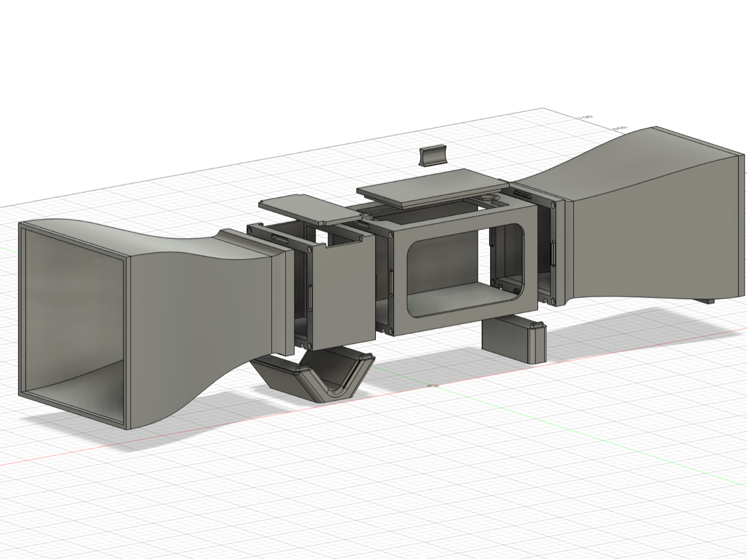Screen dimensions: 747x560
Task: Click the '100' grid scale label
Action: [586, 118]
